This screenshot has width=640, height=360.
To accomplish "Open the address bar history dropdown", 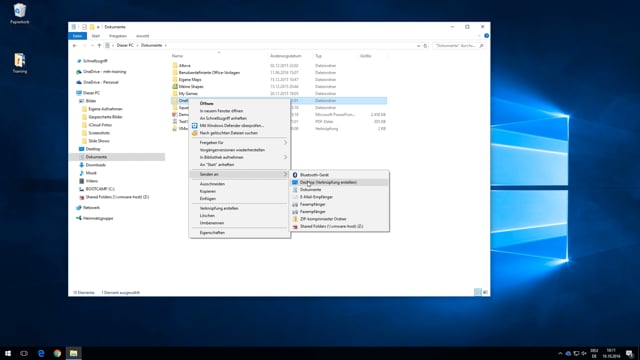I will 418,46.
